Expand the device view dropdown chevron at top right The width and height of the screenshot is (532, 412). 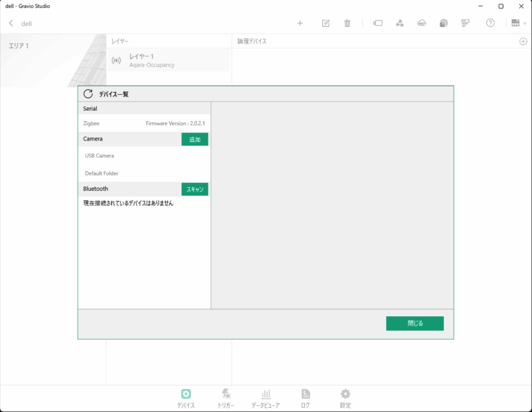tap(526, 23)
